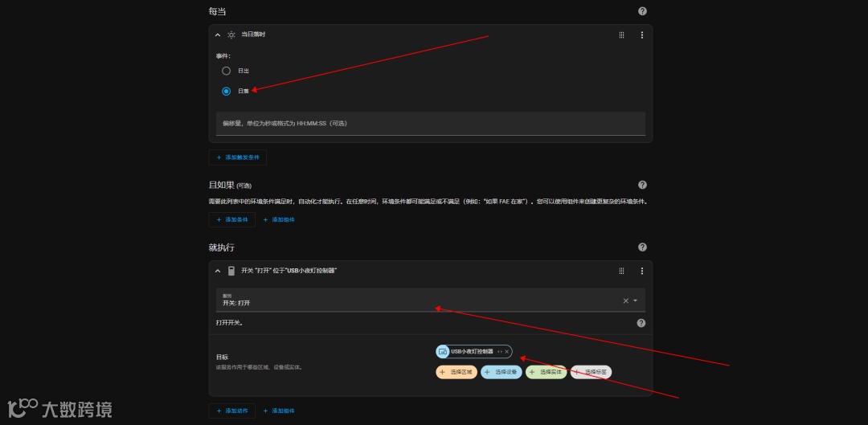Screen dimensions: 868x425
Task: Click the 选择实体 entity chip
Action: [546, 373]
